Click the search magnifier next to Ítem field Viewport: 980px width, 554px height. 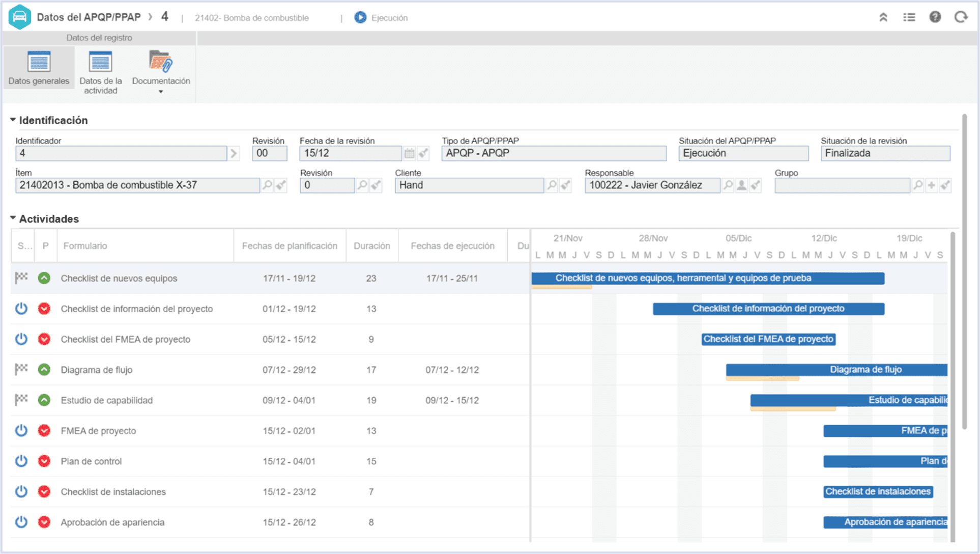click(267, 185)
